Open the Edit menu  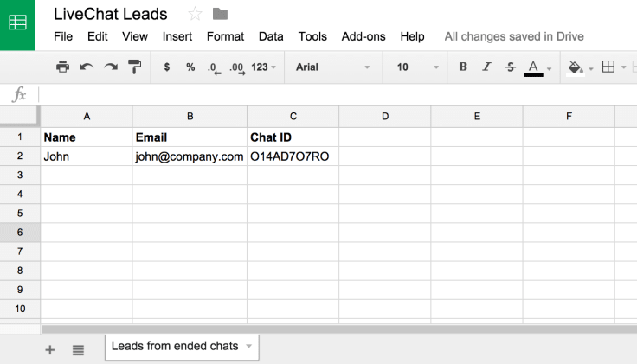(98, 36)
